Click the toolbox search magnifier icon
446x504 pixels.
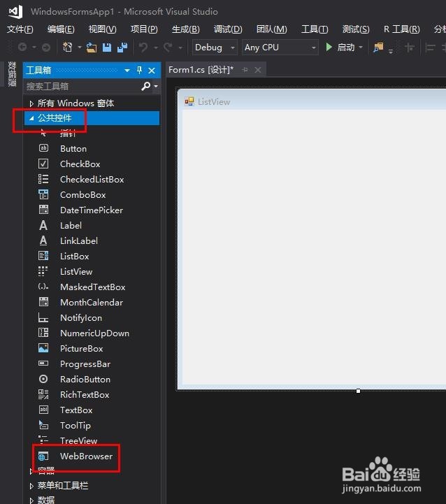pyautogui.click(x=145, y=86)
